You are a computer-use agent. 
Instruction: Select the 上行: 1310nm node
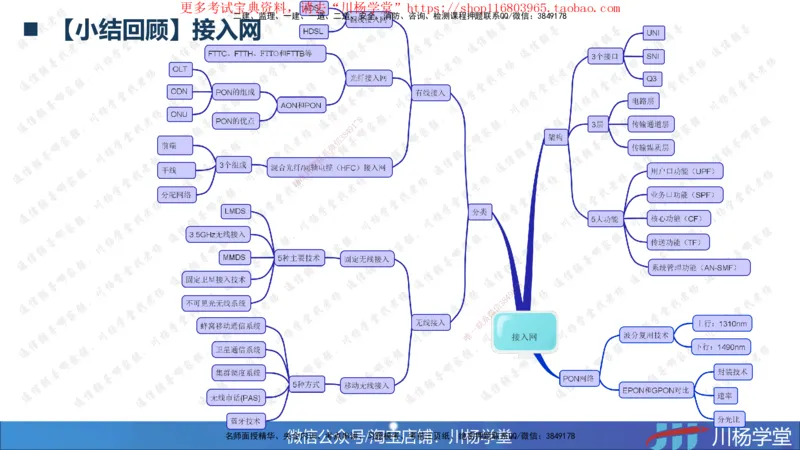(720, 323)
